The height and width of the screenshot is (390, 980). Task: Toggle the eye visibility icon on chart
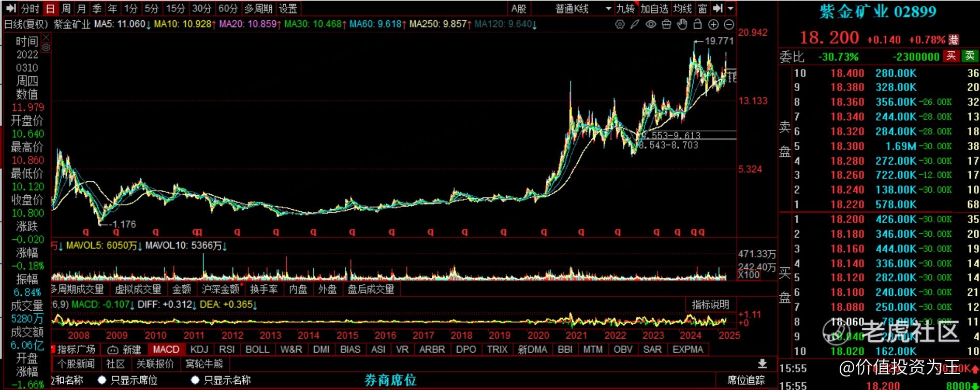[x=651, y=24]
